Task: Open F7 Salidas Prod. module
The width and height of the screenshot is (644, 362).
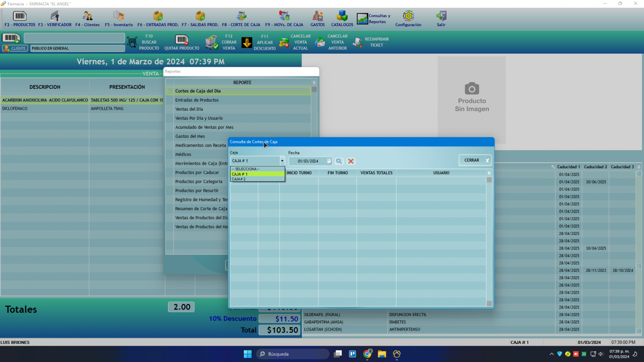Action: click(200, 19)
